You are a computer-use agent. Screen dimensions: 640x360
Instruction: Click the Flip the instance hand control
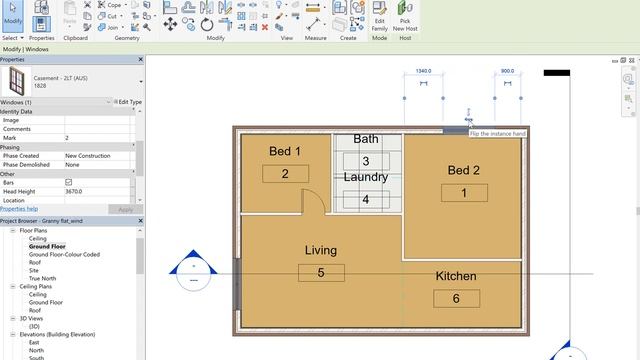click(x=469, y=120)
